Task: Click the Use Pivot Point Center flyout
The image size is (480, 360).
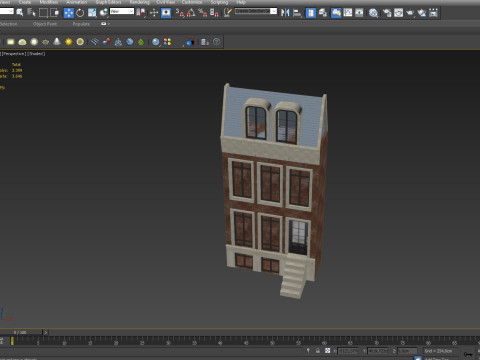Action: (141, 13)
